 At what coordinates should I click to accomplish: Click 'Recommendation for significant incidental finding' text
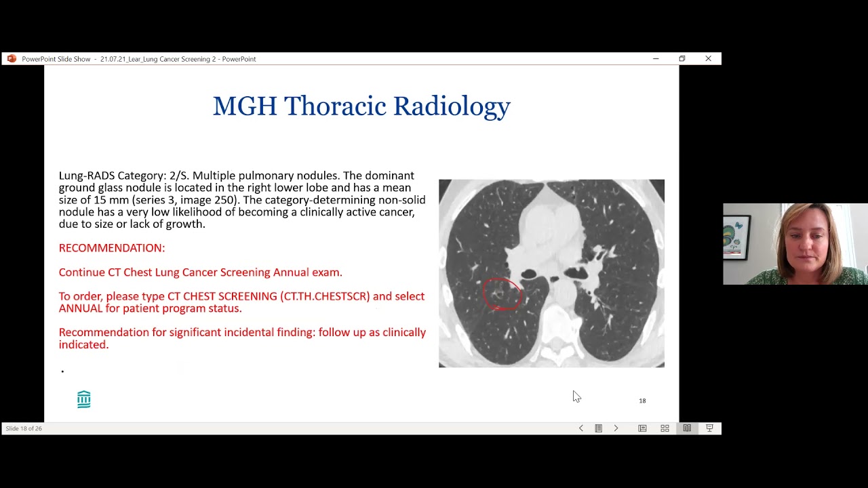[242, 338]
